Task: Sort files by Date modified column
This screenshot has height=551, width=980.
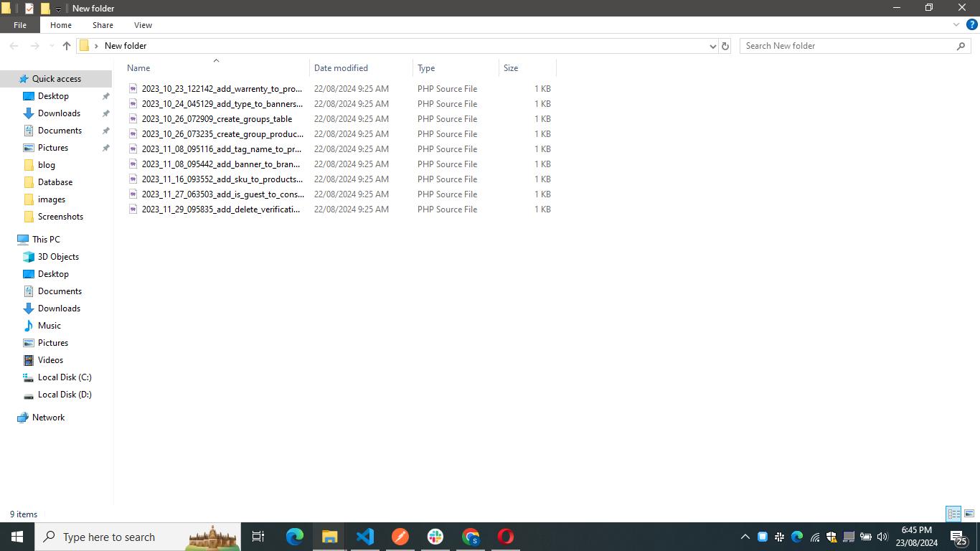Action: 341,68
